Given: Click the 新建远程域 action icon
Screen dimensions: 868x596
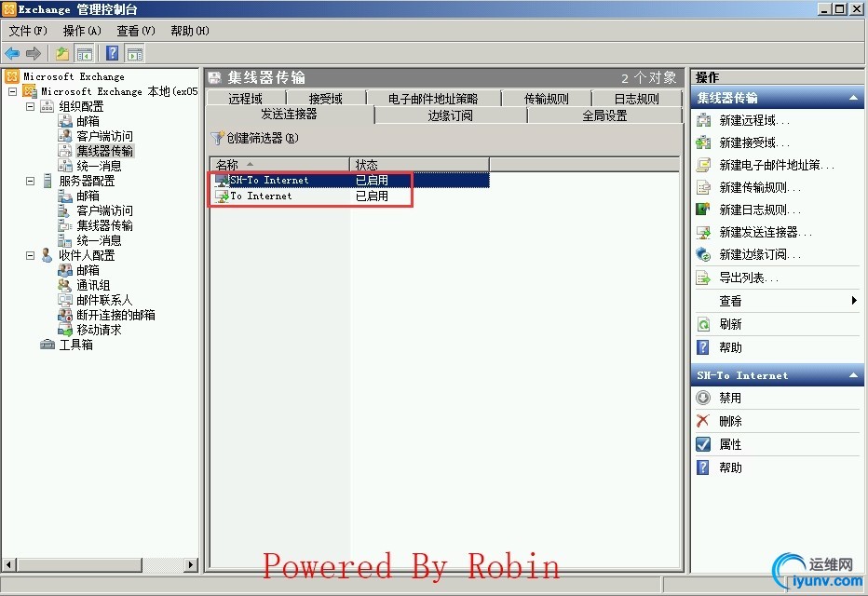Looking at the screenshot, I should (703, 120).
